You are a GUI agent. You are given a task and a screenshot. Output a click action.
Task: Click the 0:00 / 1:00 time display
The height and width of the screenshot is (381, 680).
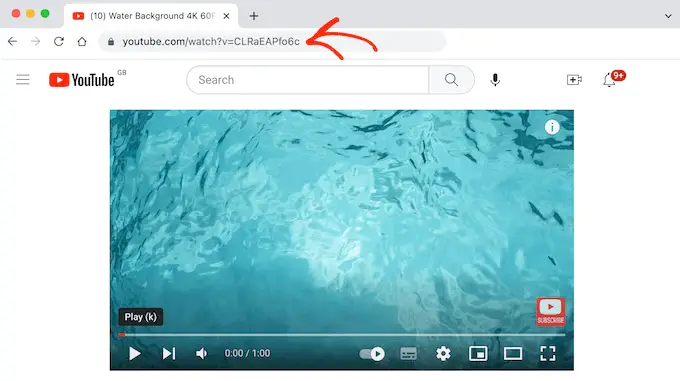247,353
